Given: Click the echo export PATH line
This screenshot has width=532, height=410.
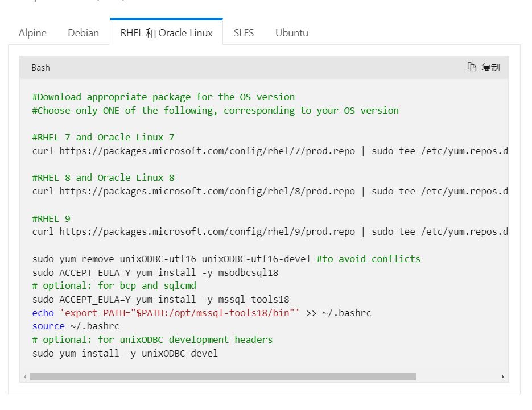Looking at the screenshot, I should pyautogui.click(x=201, y=313).
